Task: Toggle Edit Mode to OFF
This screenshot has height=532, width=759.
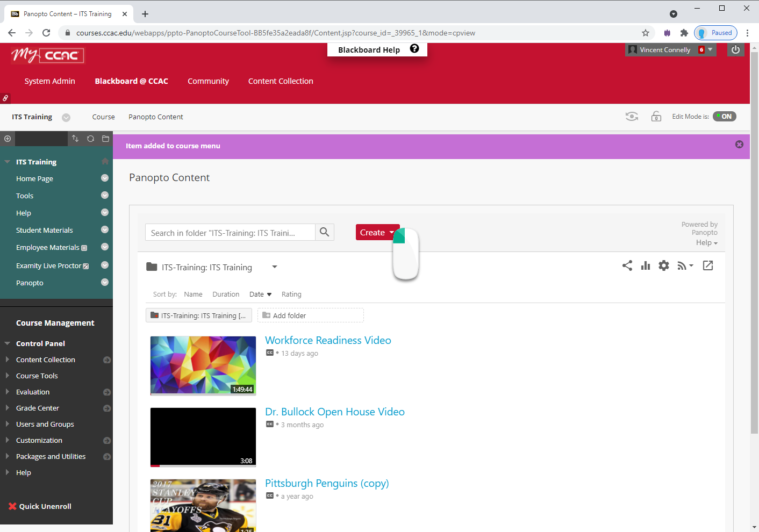Action: (724, 116)
